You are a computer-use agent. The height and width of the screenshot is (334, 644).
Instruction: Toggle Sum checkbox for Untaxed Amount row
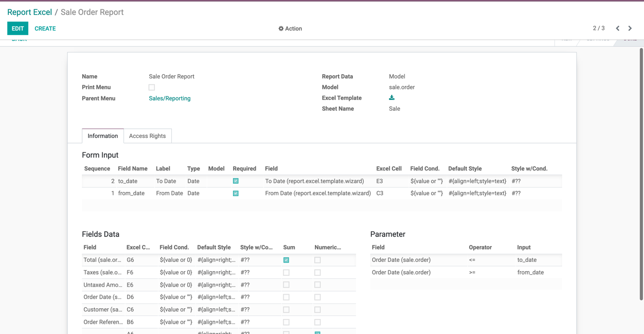(x=287, y=285)
